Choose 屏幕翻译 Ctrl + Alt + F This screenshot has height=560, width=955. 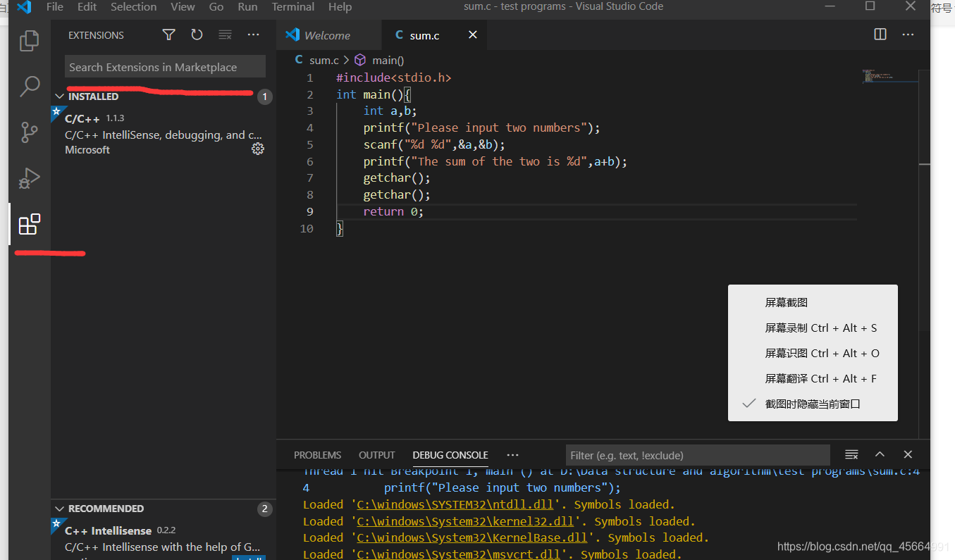(x=813, y=378)
